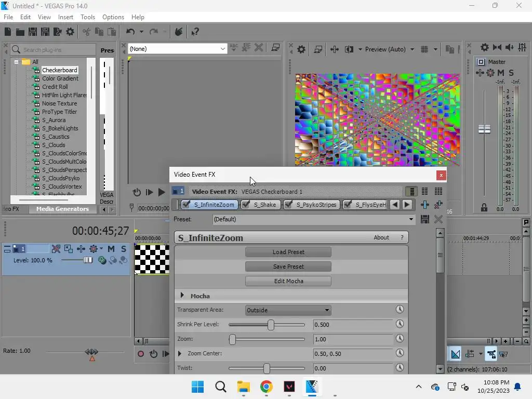
Task: Click the Dim Output speaker icon
Action: (510, 47)
